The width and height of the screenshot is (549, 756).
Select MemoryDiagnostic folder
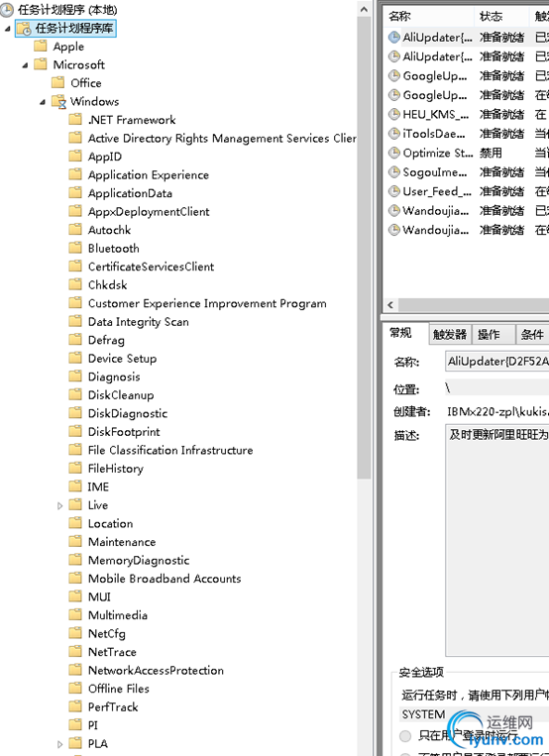(x=139, y=560)
